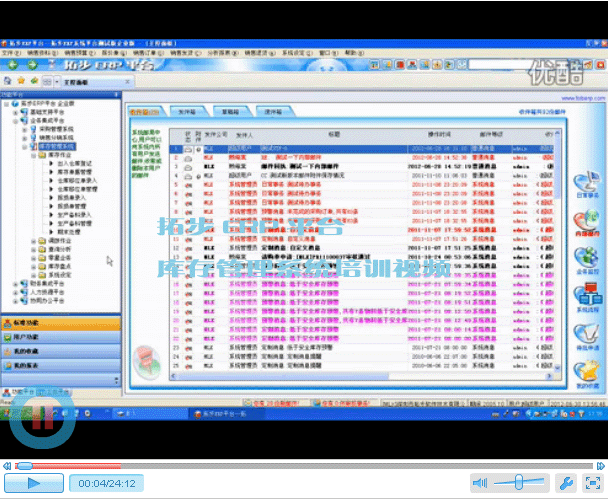Expand the 采购管理系统 tree node
Image resolution: width=608 pixels, height=502 pixels.
pos(25,129)
